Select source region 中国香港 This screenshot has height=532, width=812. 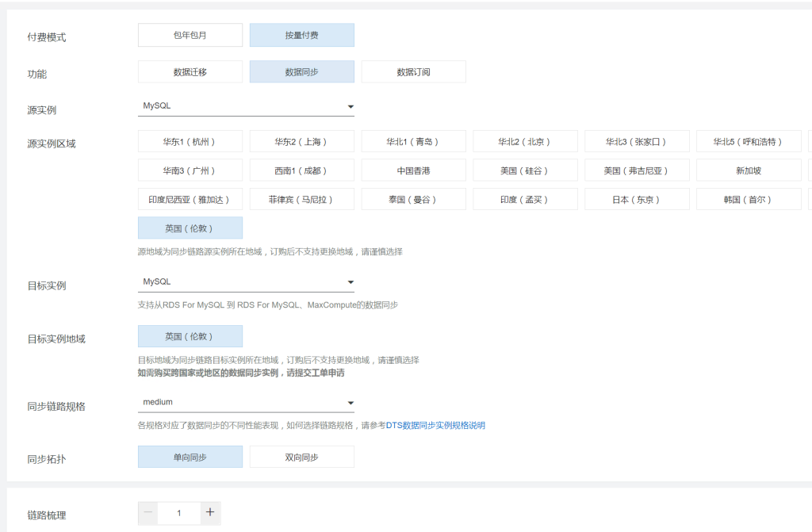tap(413, 170)
